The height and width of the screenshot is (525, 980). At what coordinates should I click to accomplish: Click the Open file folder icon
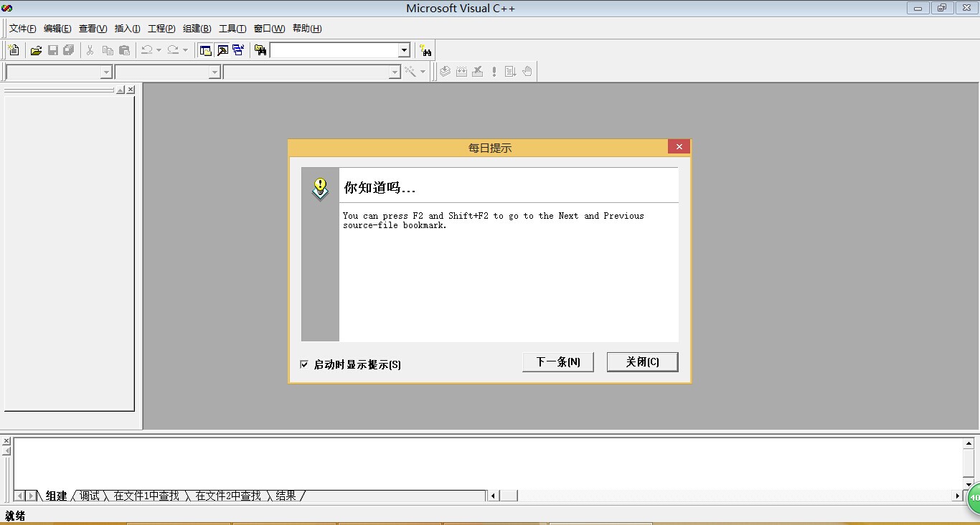coord(36,50)
